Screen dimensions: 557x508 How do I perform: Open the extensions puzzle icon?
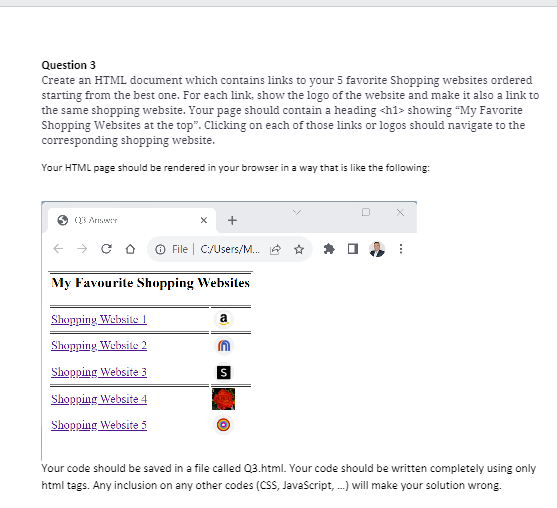click(329, 249)
